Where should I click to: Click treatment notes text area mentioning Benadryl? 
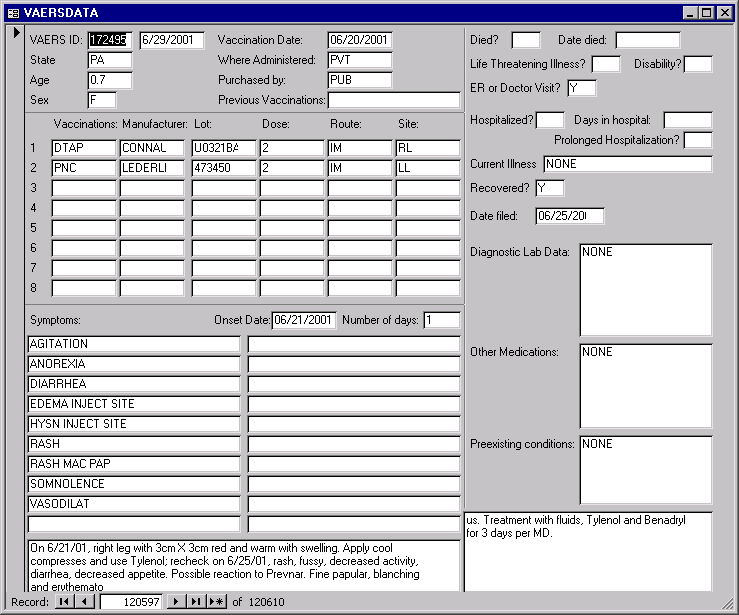588,552
